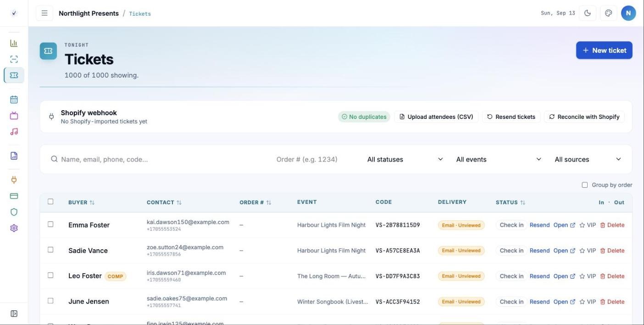Image resolution: width=644 pixels, height=325 pixels.
Task: Click Winter Songbook event cell
Action: 333,302
